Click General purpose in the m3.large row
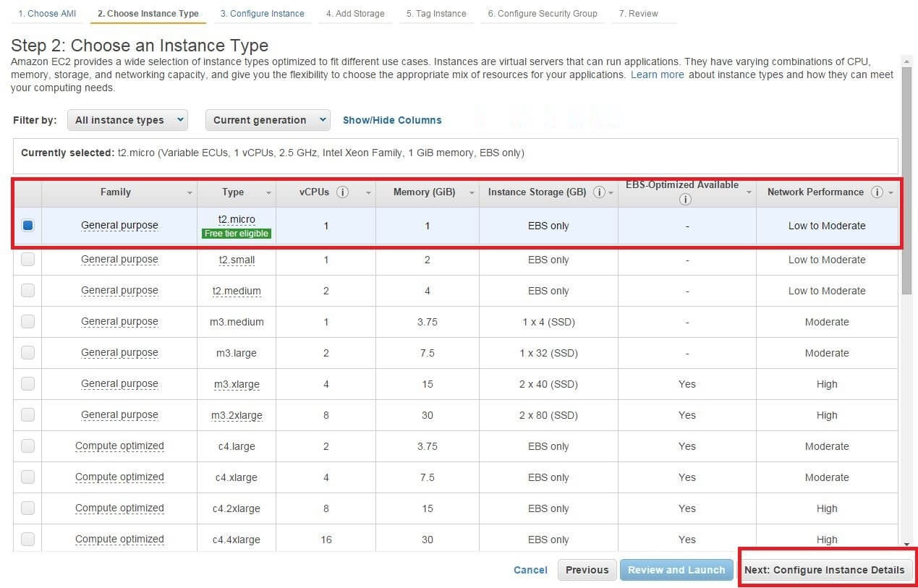This screenshot has height=588, width=918. click(119, 353)
